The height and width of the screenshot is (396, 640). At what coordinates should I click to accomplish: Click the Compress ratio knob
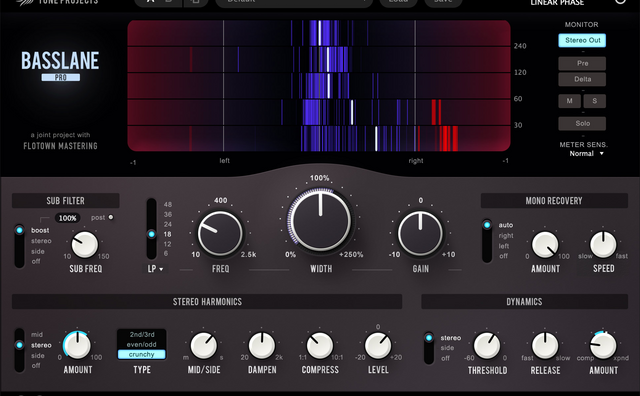[320, 345]
